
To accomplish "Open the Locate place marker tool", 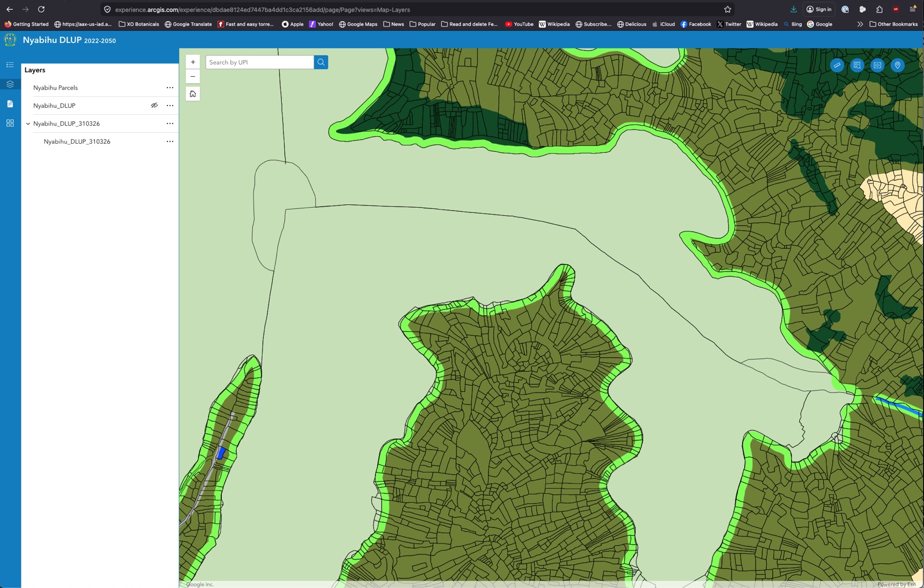I will [897, 65].
